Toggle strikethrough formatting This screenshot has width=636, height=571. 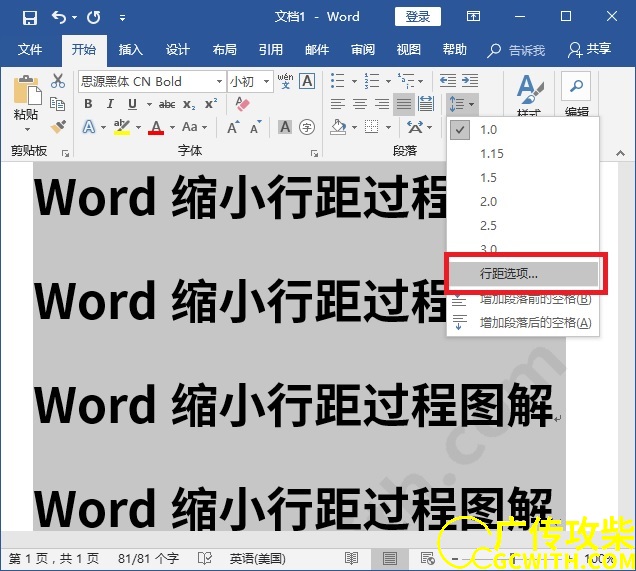tap(167, 105)
